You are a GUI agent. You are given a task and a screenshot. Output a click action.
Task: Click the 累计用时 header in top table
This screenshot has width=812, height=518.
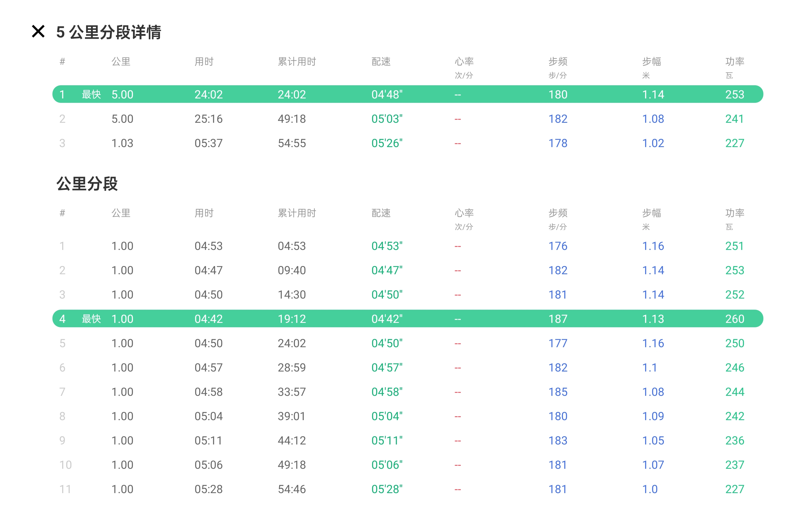pos(297,61)
